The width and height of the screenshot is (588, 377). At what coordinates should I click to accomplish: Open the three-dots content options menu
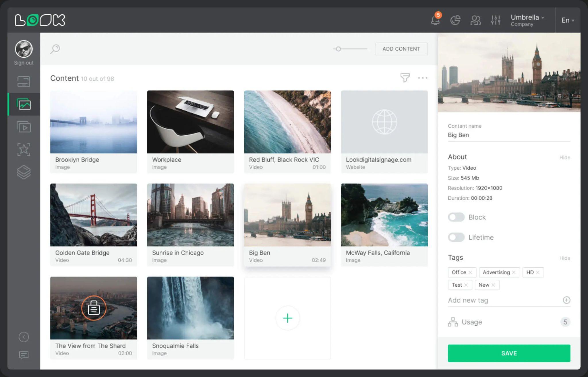pyautogui.click(x=422, y=78)
